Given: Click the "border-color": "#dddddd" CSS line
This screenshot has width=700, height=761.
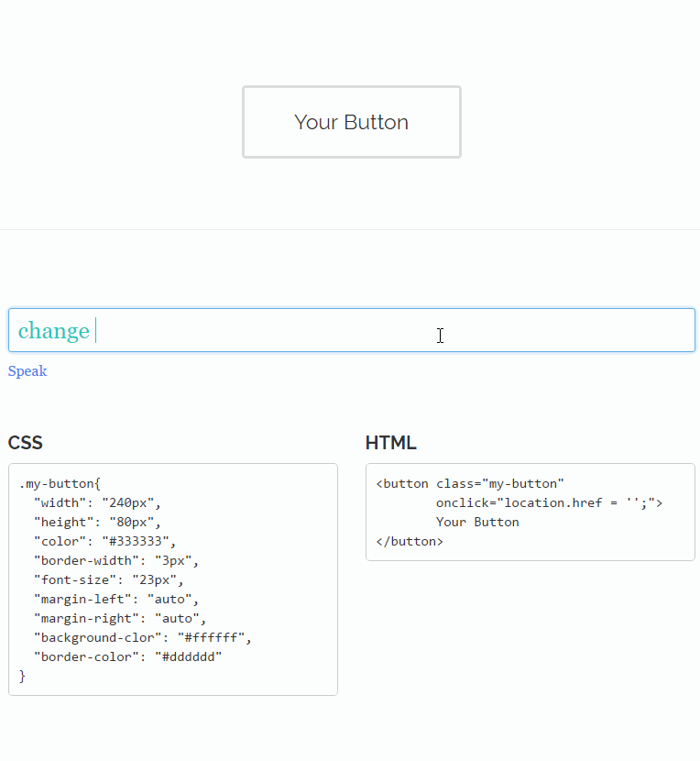Looking at the screenshot, I should tap(127, 656).
